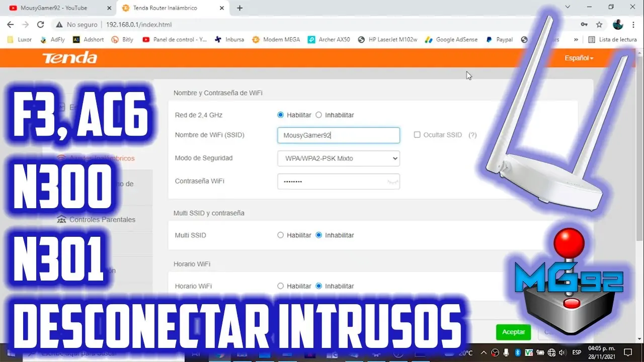Click the Tenda logo in the header
Image resolution: width=644 pixels, height=362 pixels.
click(69, 58)
